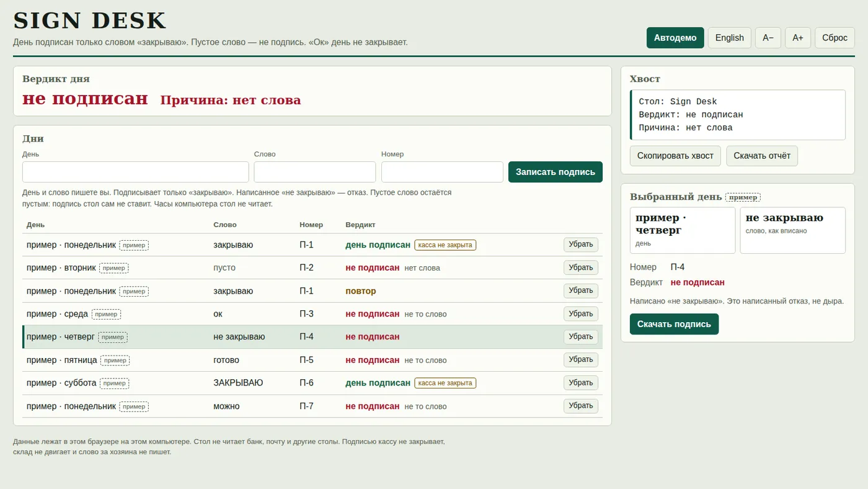868x489 pixels.
Task: Select the «пример · суббота» row
Action: (312, 383)
